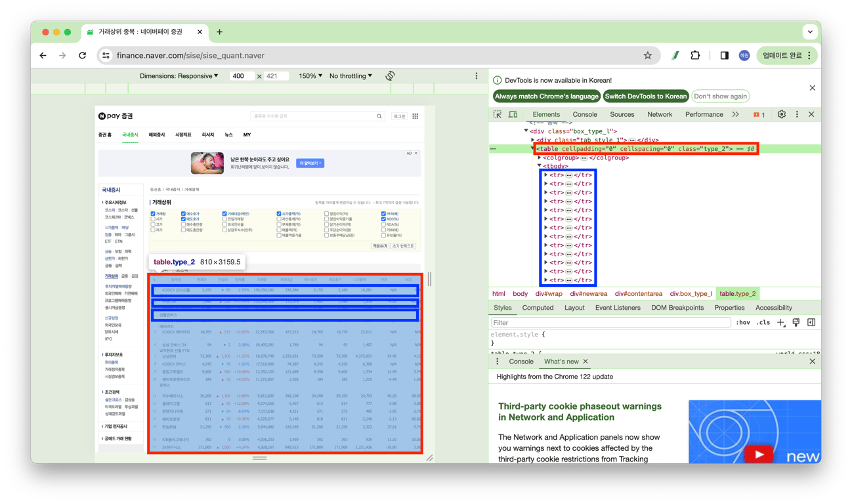
Task: Uncheck the 시가총액(억) checkbox
Action: [279, 214]
